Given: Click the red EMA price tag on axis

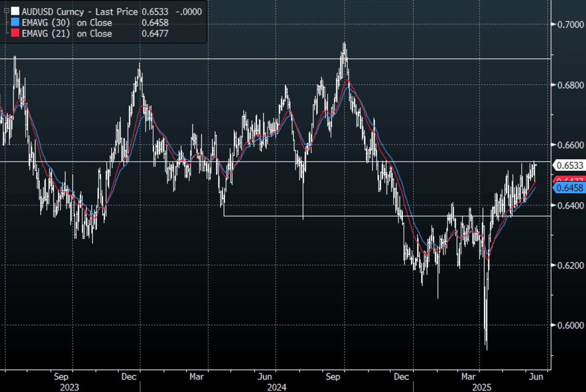Looking at the screenshot, I should point(569,180).
